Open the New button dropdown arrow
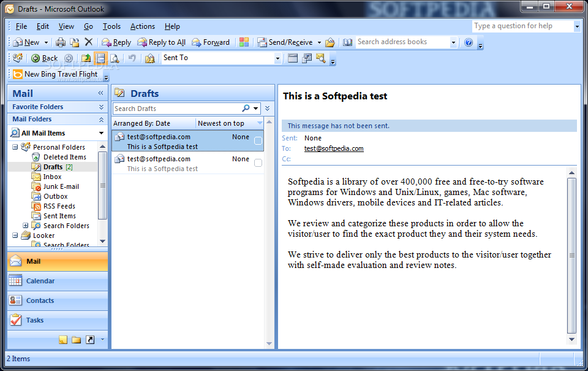The image size is (588, 371). tap(46, 42)
